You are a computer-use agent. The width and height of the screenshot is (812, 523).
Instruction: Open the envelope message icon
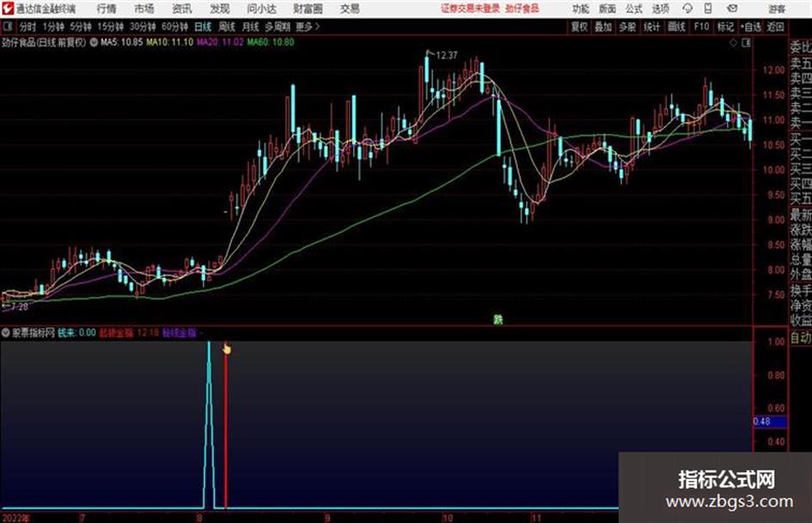(732, 9)
